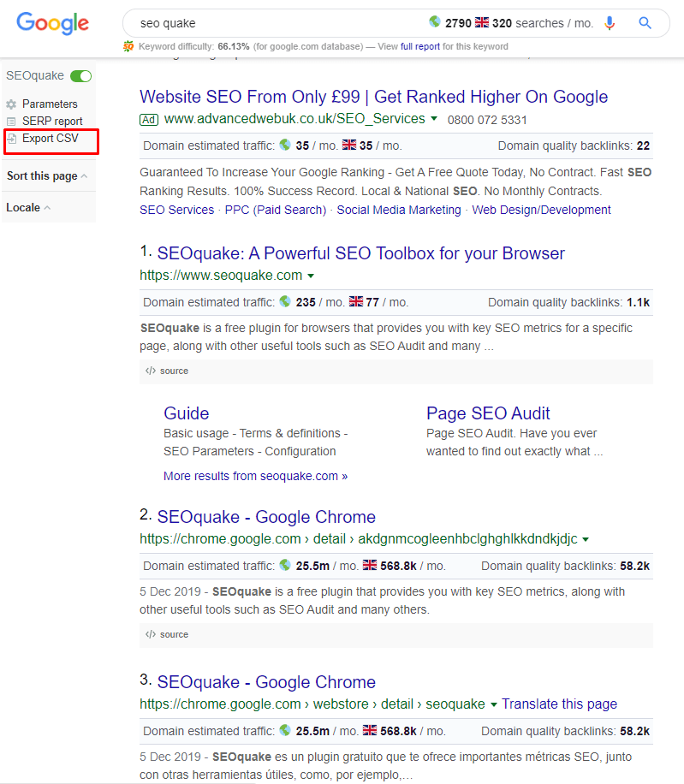Image resolution: width=684 pixels, height=784 pixels.
Task: Click Domain quality backlinks value 1.1k
Action: (638, 302)
